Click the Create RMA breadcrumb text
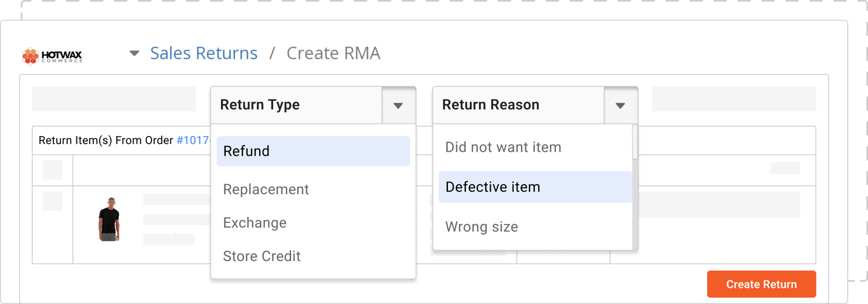868x304 pixels. (x=333, y=53)
